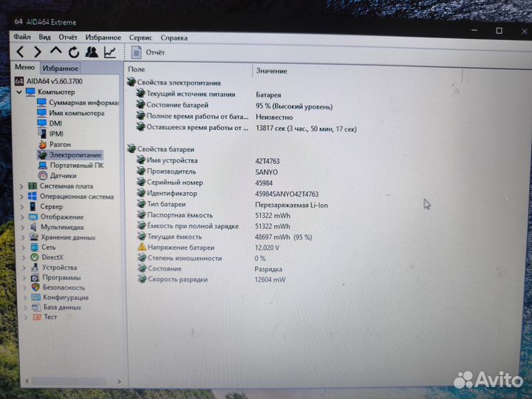Click the Хранение данных icon
This screenshot has height=399, width=532.
point(34,237)
